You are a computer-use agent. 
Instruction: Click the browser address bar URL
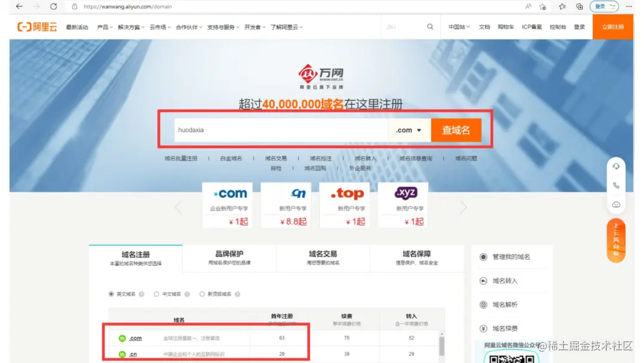click(x=128, y=7)
